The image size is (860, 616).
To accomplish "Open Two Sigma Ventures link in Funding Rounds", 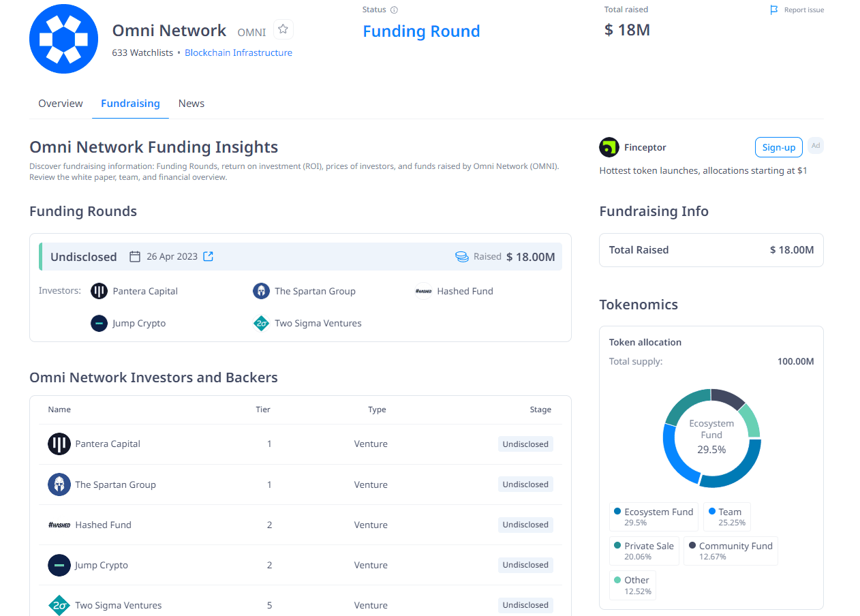I will tap(318, 323).
